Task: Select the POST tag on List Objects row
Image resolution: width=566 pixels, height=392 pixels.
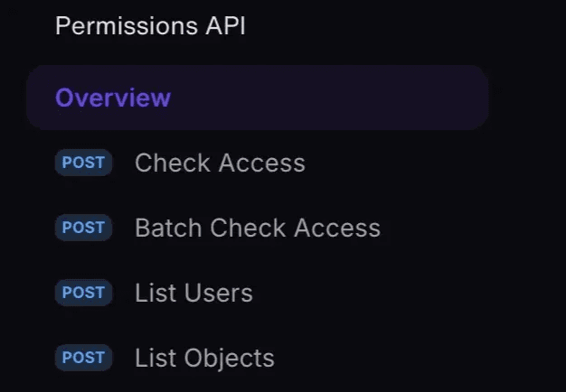Action: [83, 358]
